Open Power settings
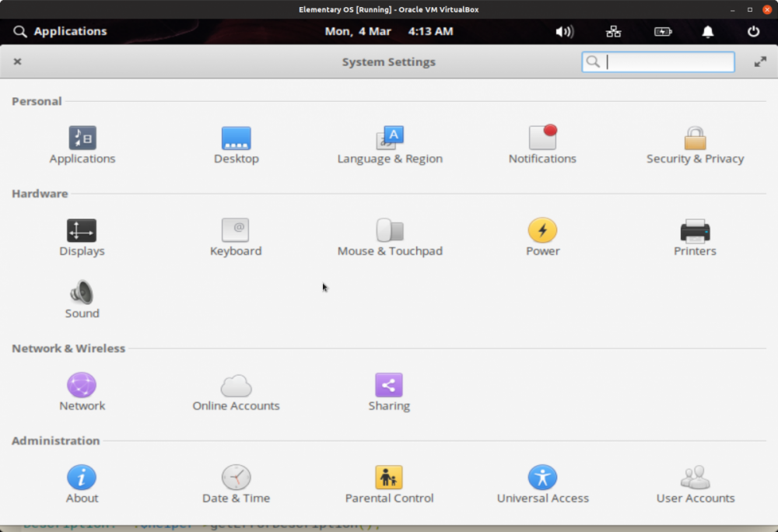 pos(542,236)
